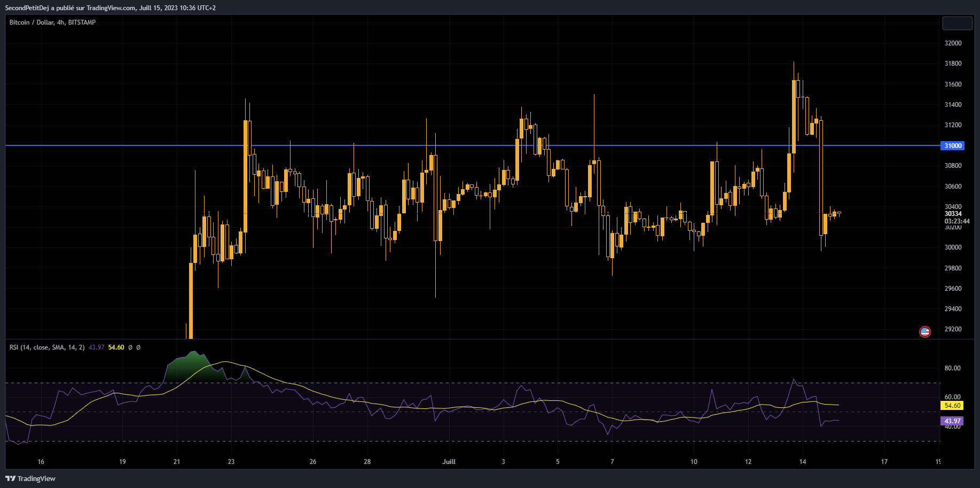Toggle the 43.97 purple RSI value
The height and width of the screenshot is (488, 980).
pyautogui.click(x=953, y=421)
